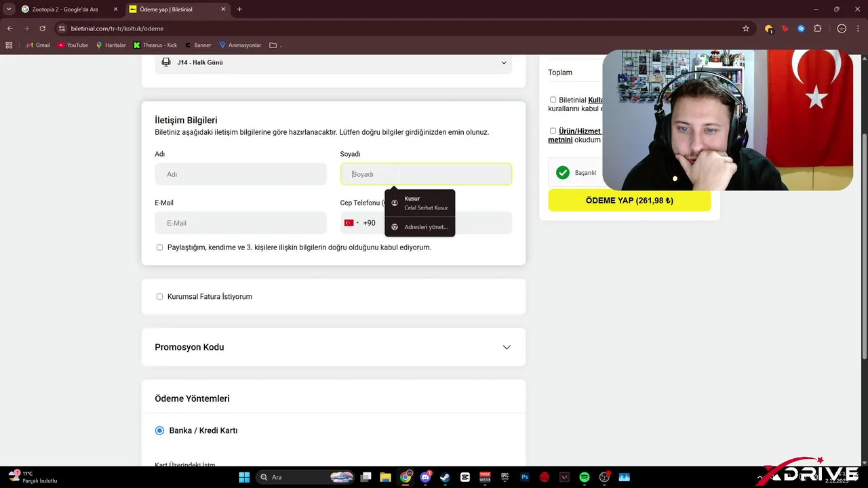Open Task View on taskbar
Viewport: 868px width, 488px height.
366,477
